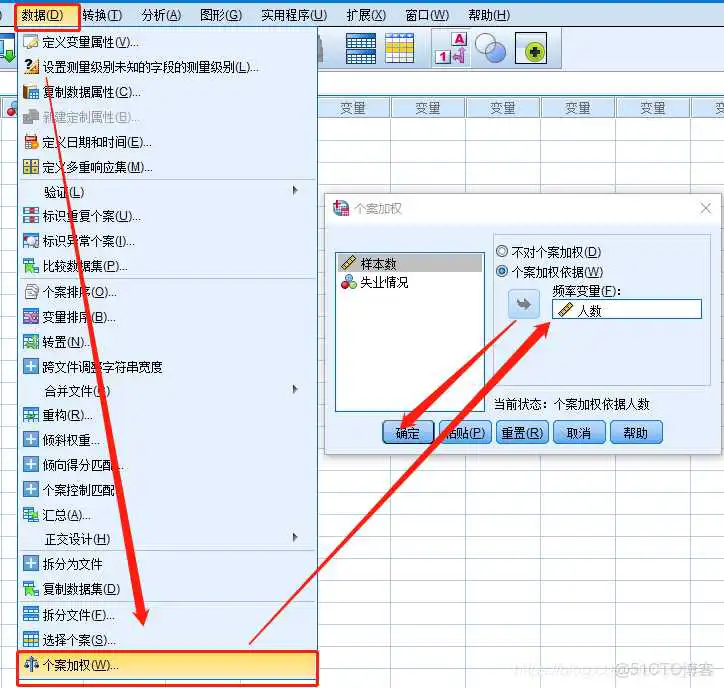Click the green plus toolbar icon

coord(531,48)
